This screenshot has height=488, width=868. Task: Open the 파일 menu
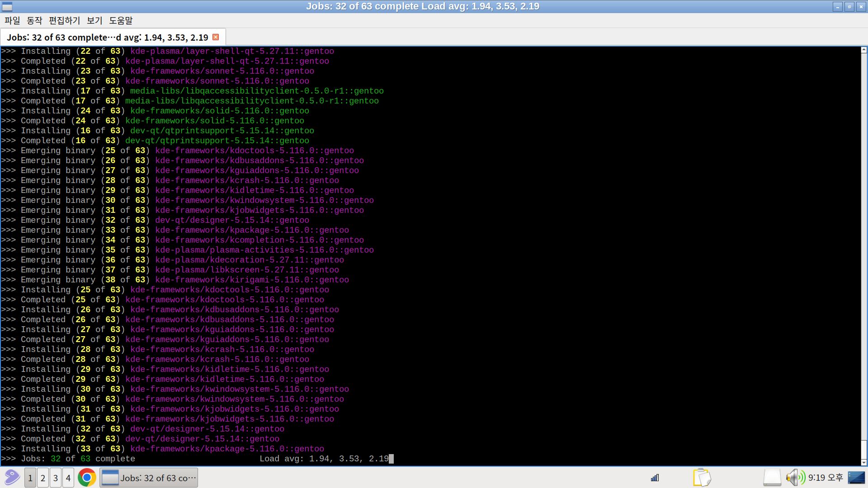pyautogui.click(x=12, y=20)
